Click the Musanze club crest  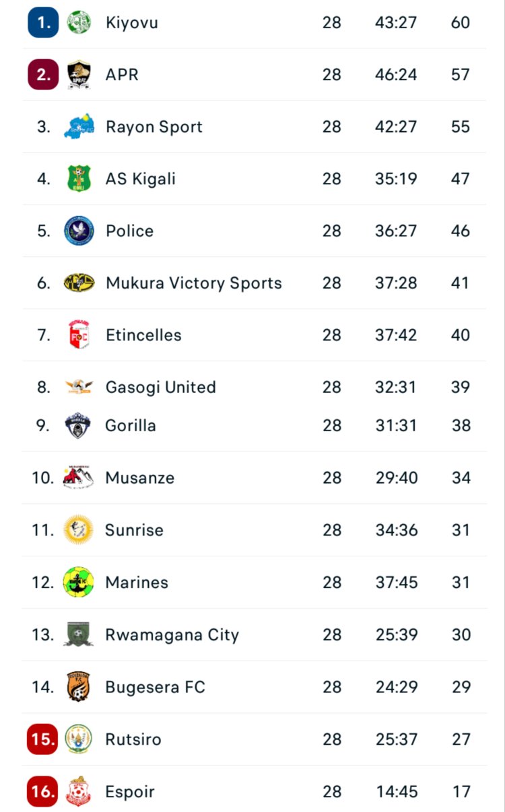pyautogui.click(x=79, y=478)
